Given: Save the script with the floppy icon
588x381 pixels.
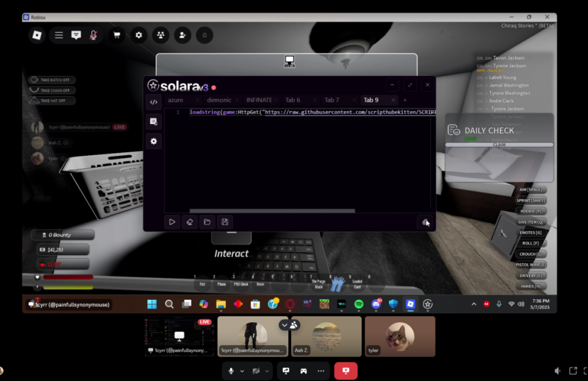Looking at the screenshot, I should click(x=225, y=222).
